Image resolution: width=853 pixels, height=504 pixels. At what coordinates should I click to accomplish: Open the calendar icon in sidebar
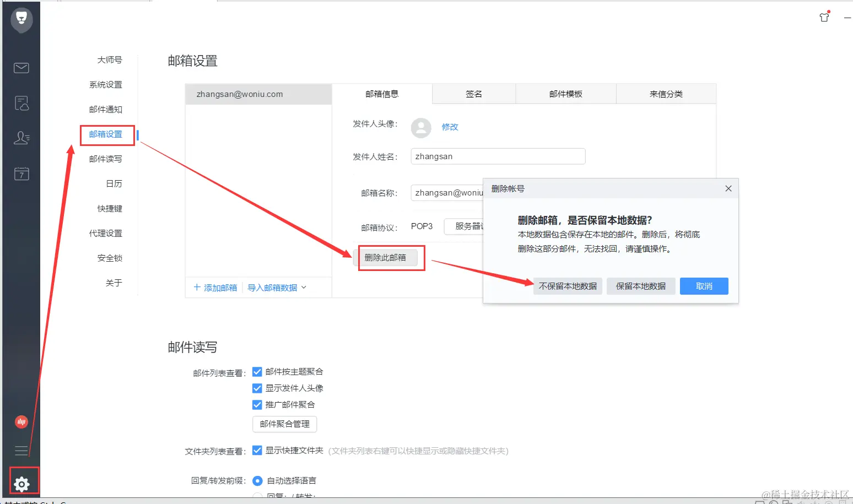coord(21,174)
